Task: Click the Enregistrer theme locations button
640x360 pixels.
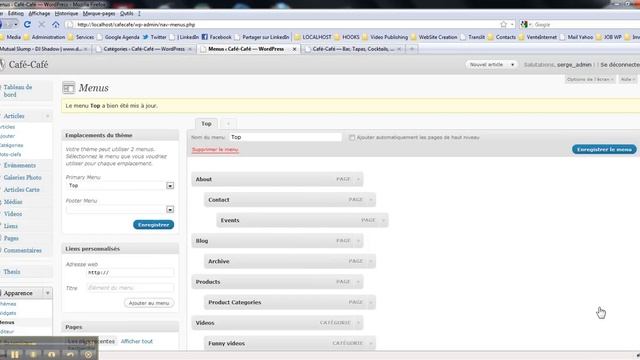Action: point(153,225)
